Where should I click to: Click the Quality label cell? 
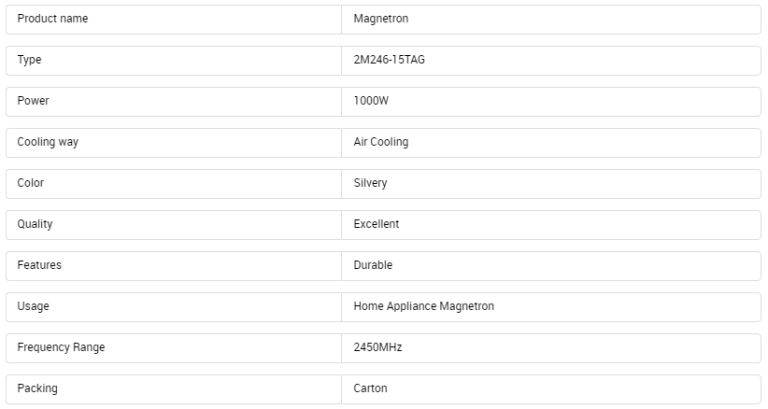tap(174, 225)
